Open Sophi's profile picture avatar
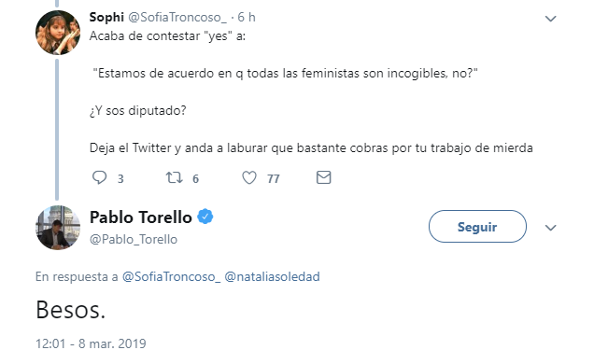Image resolution: width=594 pixels, height=364 pixels. [x=58, y=33]
